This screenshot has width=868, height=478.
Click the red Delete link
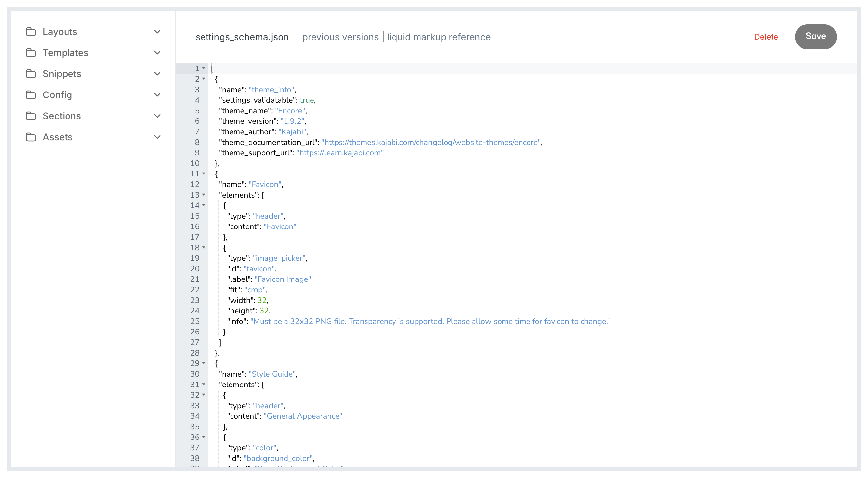766,37
